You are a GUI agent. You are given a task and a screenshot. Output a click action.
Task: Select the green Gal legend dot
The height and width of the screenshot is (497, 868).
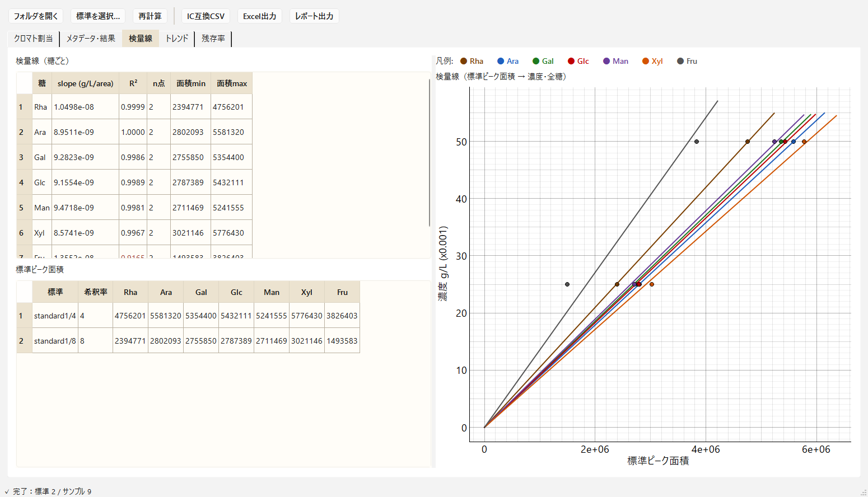coord(536,61)
